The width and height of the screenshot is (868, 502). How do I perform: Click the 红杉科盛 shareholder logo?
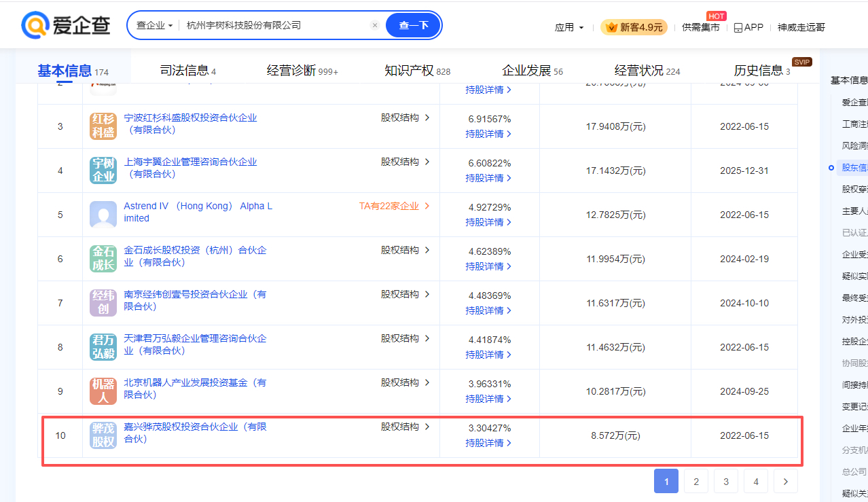103,126
